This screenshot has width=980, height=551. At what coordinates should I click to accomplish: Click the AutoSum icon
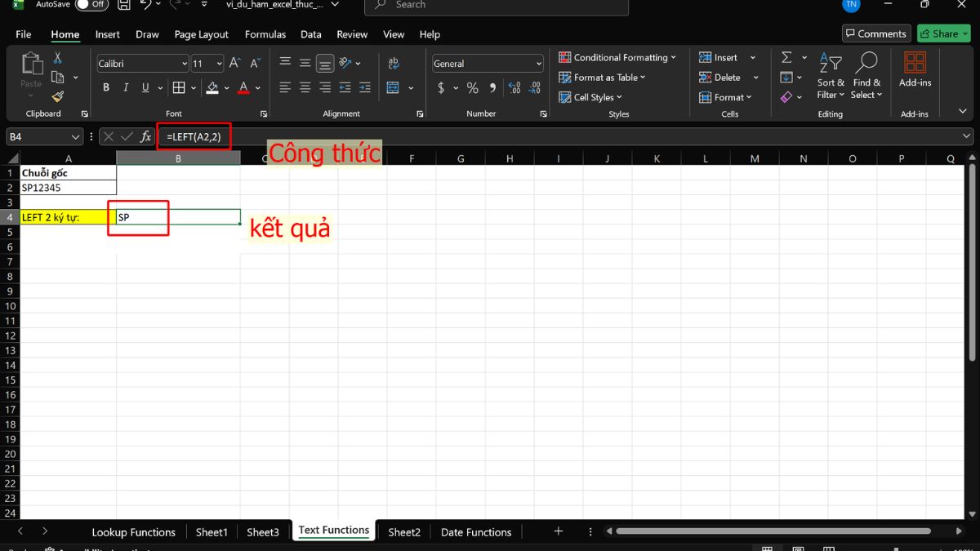(x=786, y=57)
